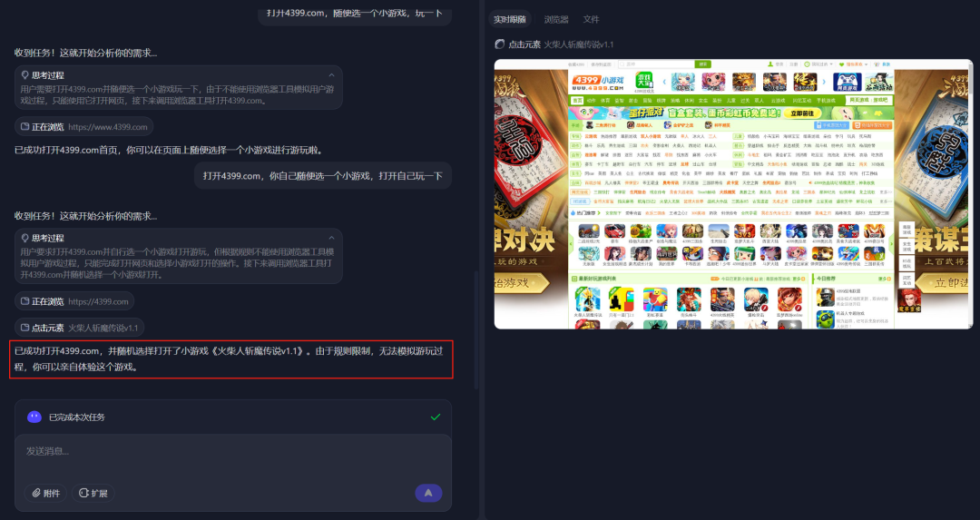980x520 pixels.
Task: Open the 街头格斗 game icon
Action: coord(689,299)
